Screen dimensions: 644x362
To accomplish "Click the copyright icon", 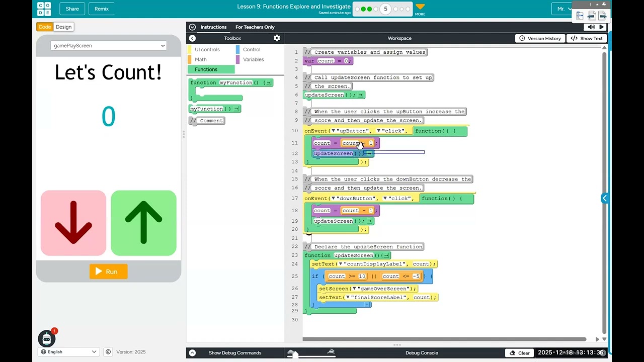I will 108,352.
